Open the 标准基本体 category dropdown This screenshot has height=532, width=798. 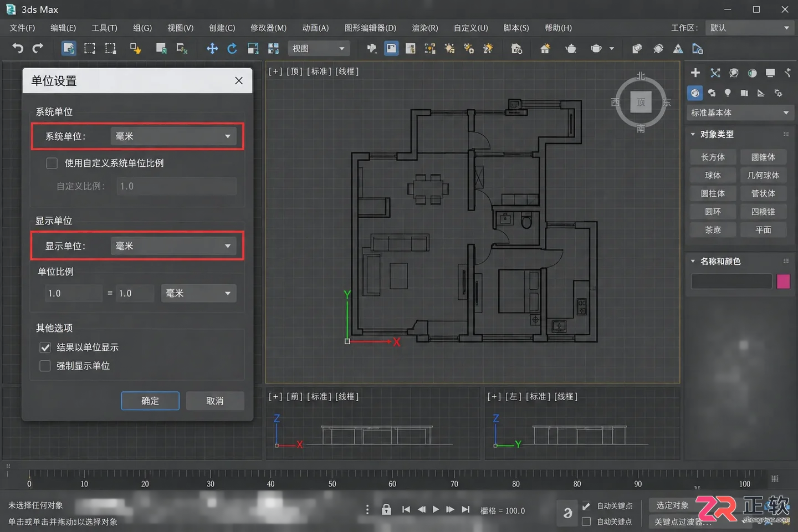[x=740, y=112]
